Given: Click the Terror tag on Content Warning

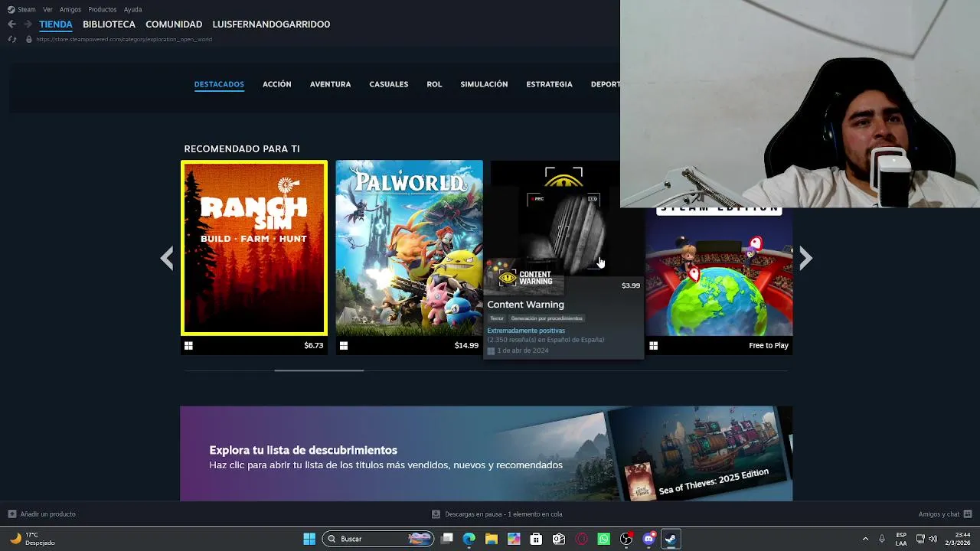Looking at the screenshot, I should 497,318.
